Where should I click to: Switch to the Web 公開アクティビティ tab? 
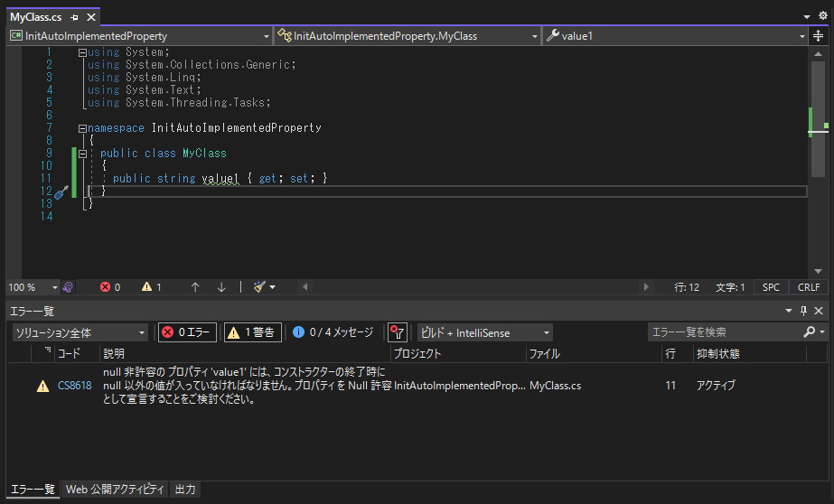[115, 490]
